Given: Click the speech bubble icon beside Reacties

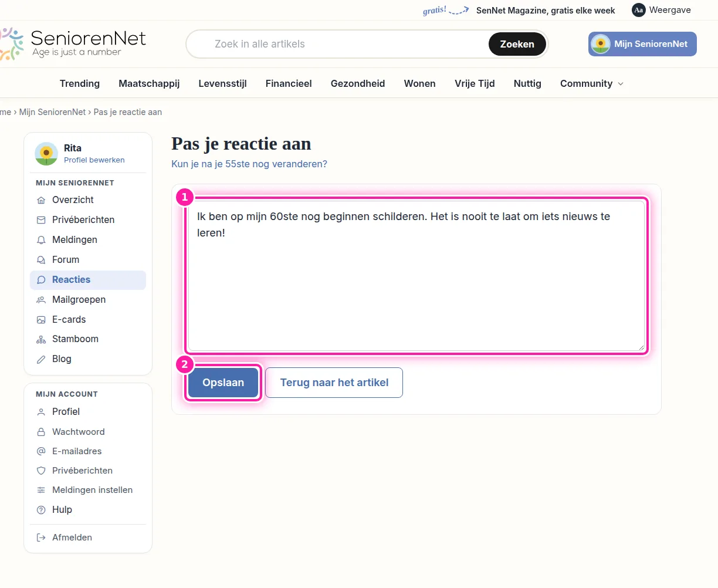Looking at the screenshot, I should tap(41, 280).
